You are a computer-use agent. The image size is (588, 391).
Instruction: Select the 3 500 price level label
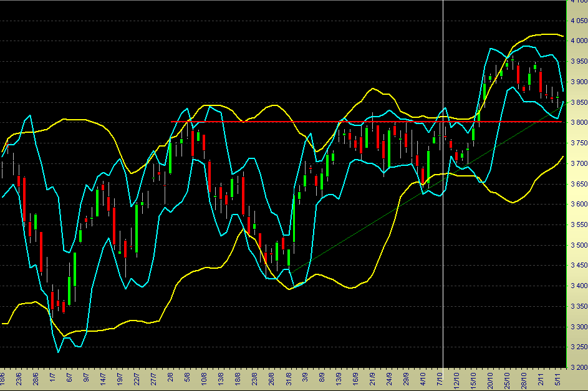point(577,245)
